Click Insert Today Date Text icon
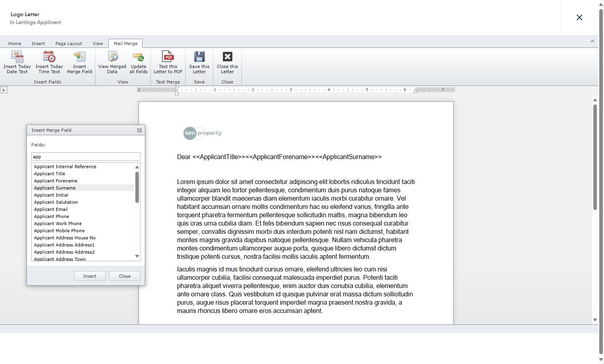Viewport: 604px width, 364px height. (17, 57)
